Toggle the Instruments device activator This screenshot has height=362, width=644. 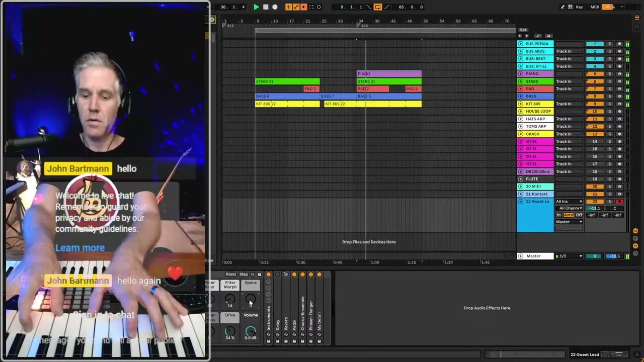(268, 275)
